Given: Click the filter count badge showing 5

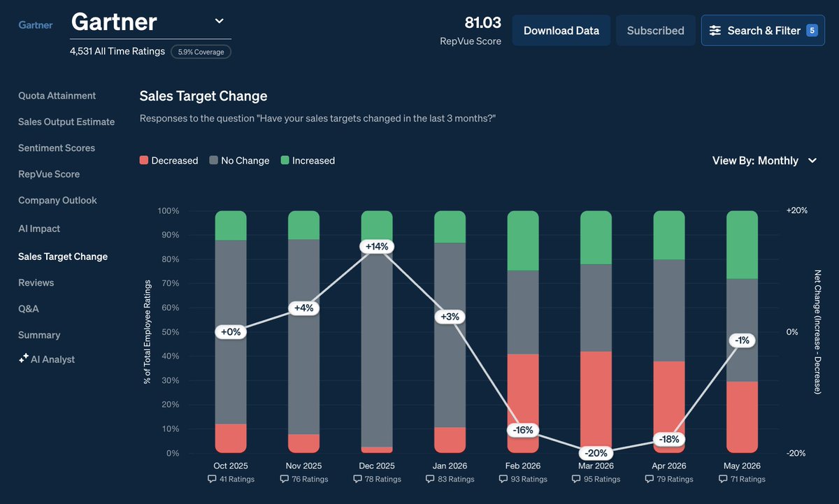Looking at the screenshot, I should pos(812,30).
